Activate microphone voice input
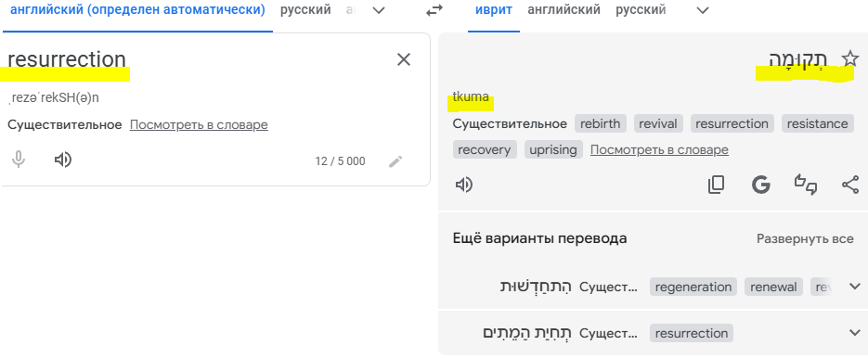Image resolution: width=868 pixels, height=358 pixels. 19,160
